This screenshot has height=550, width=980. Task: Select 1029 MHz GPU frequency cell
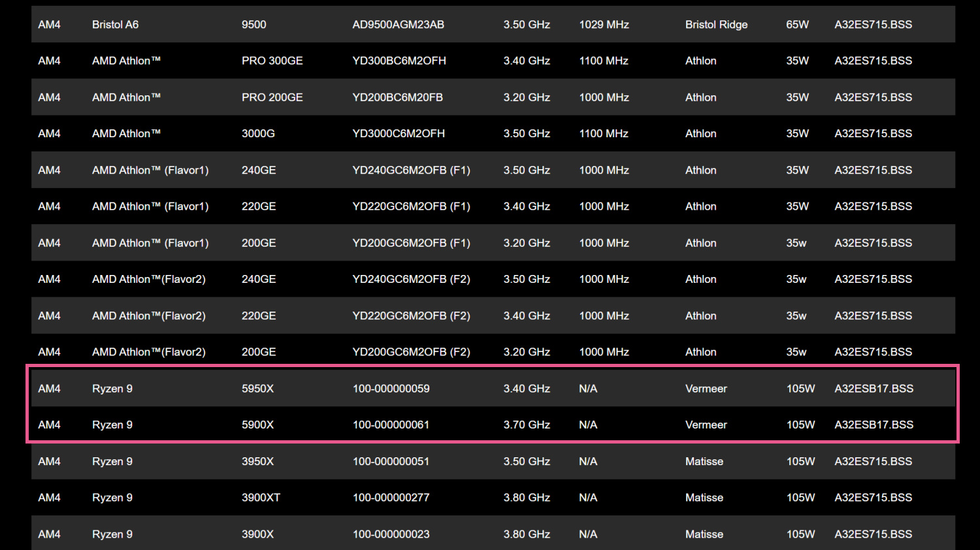(x=604, y=25)
